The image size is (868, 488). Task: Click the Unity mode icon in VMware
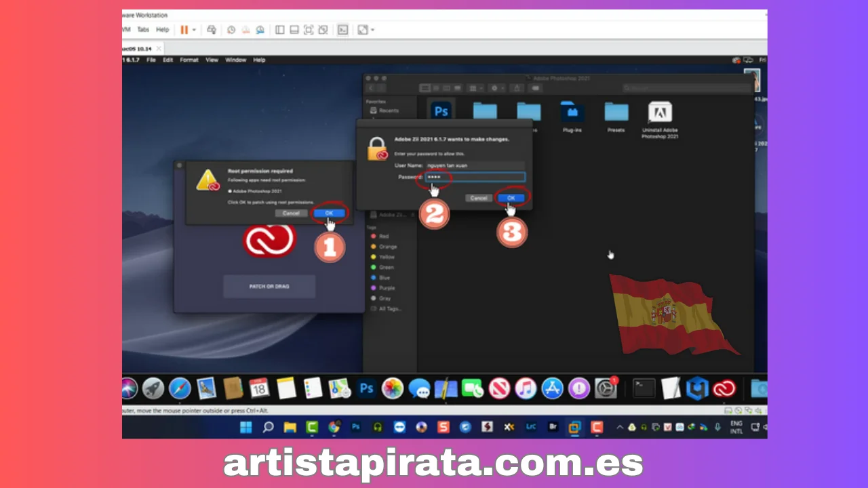(x=323, y=30)
